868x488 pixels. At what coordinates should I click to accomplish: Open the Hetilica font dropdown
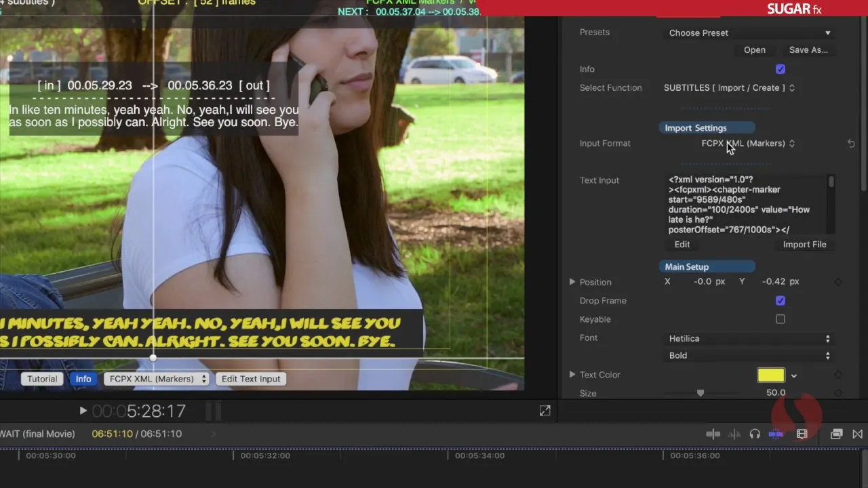point(749,338)
